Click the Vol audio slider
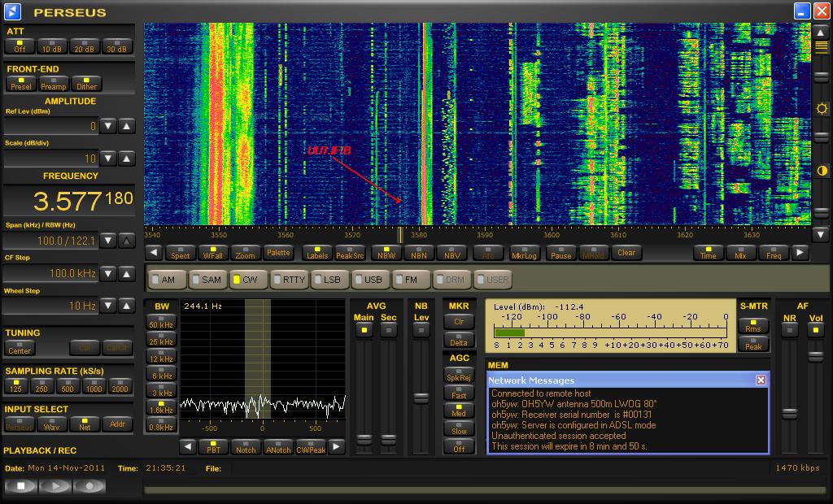Screen dimensions: 833x504 [814, 357]
